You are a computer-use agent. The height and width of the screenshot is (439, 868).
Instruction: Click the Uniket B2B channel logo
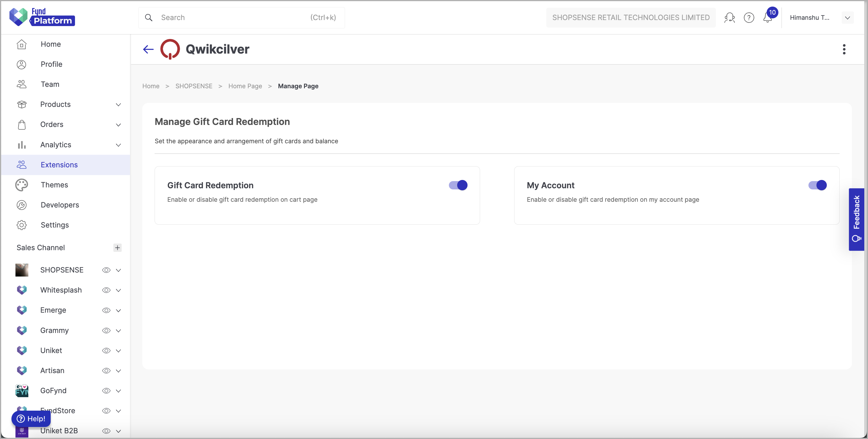click(x=22, y=431)
